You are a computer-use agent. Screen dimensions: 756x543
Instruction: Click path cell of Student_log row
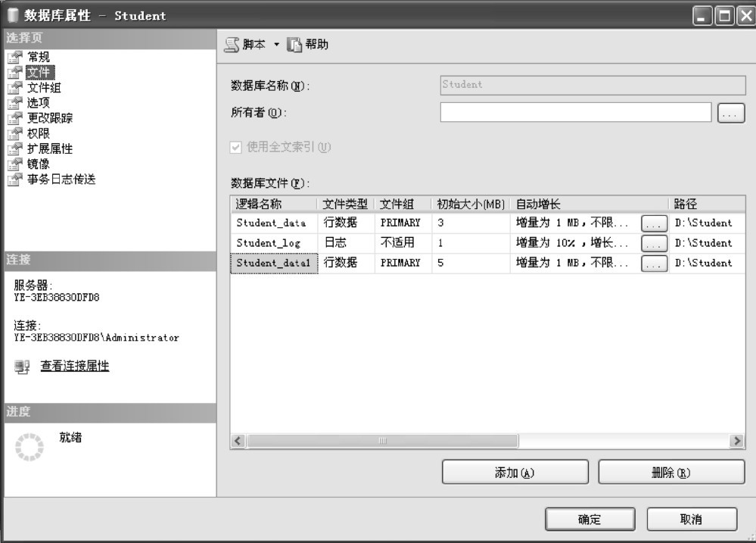[708, 243]
